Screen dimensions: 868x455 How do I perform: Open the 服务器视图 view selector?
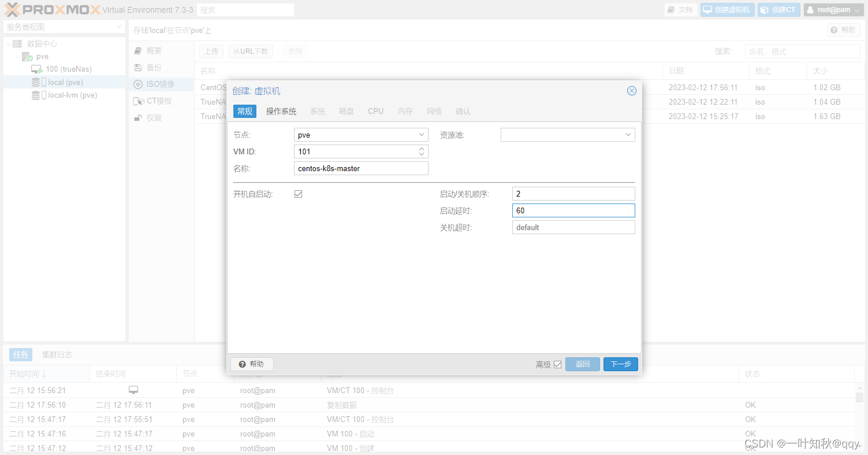coord(64,27)
